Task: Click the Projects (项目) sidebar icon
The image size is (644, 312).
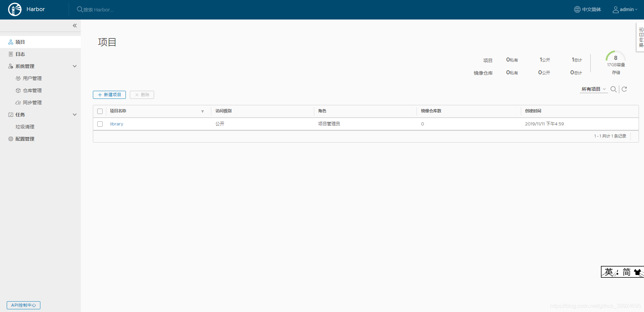Action: click(11, 42)
